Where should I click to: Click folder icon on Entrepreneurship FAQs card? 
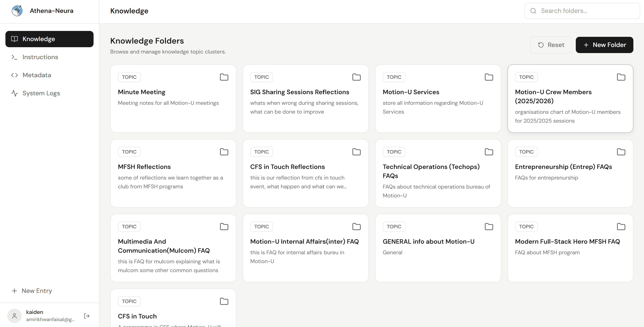pos(621,152)
